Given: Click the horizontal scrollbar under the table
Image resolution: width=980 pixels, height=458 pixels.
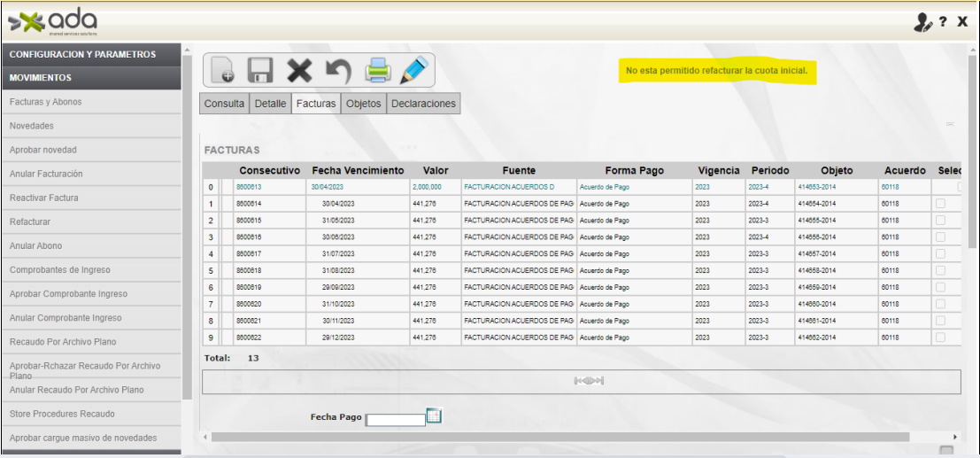Looking at the screenshot, I should click(559, 437).
